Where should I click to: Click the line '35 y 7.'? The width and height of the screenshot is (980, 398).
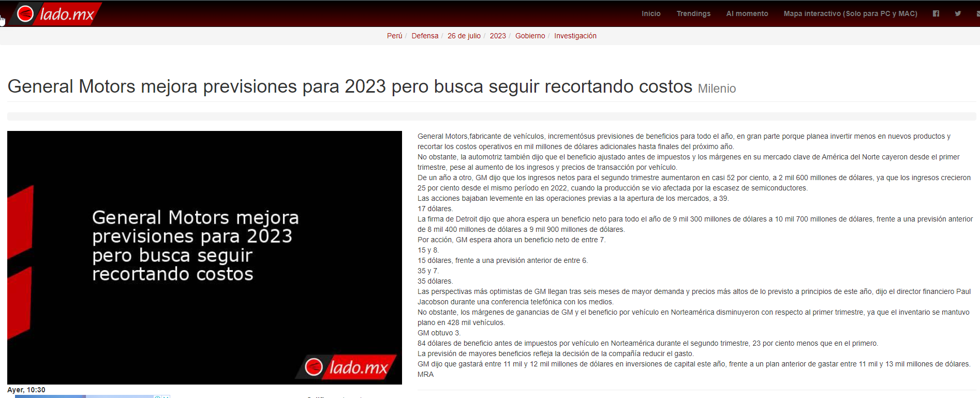pyautogui.click(x=428, y=271)
